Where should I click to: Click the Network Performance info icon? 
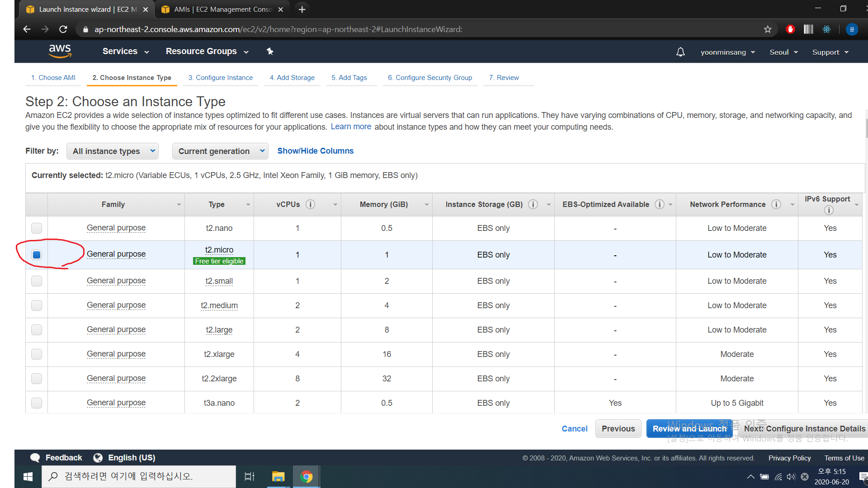tap(776, 205)
